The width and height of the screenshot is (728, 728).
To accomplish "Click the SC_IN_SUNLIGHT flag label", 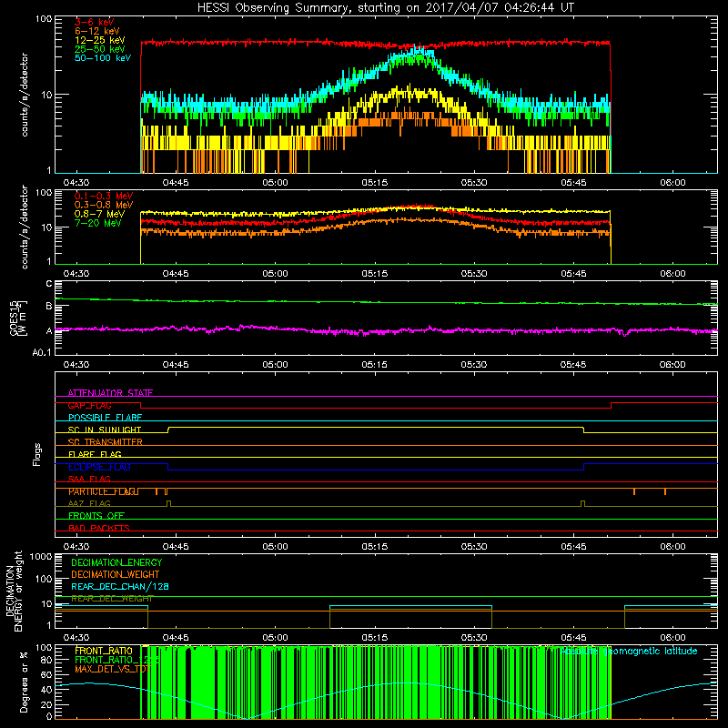I will coord(105,430).
